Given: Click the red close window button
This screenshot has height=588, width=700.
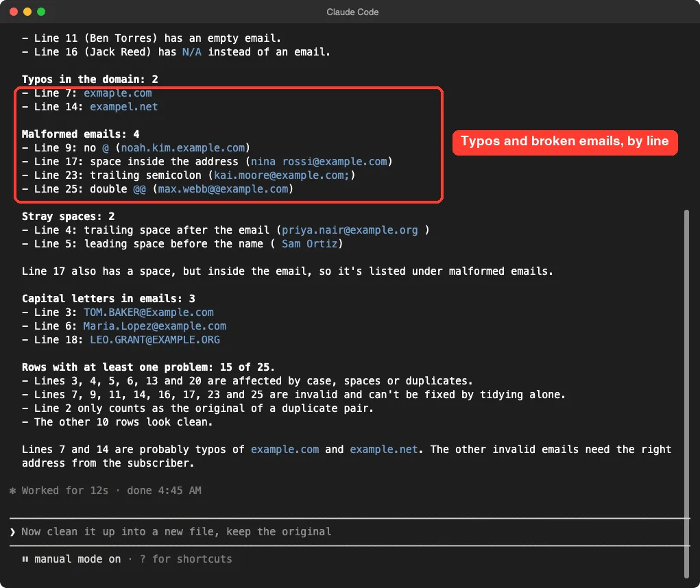Looking at the screenshot, I should [14, 12].
